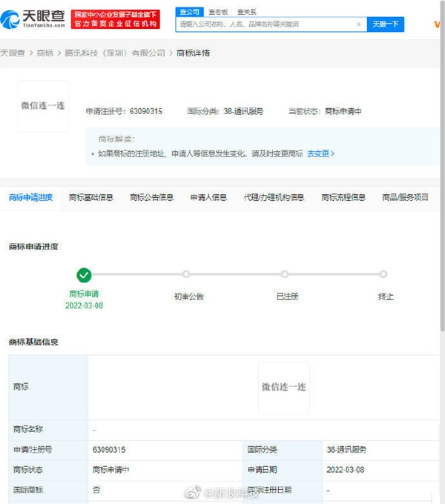Open 天眼查 breadcrumb link
Screen dimensions: 445x504
pos(13,53)
